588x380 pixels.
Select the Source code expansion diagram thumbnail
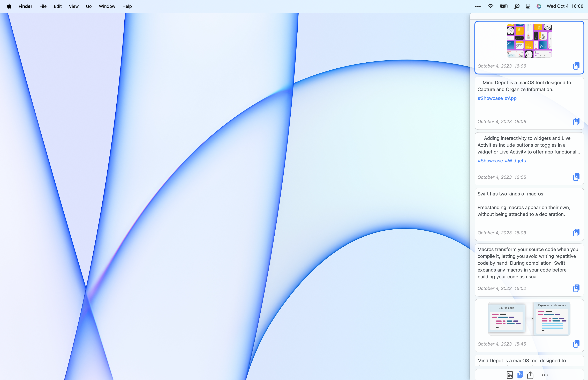(529, 319)
